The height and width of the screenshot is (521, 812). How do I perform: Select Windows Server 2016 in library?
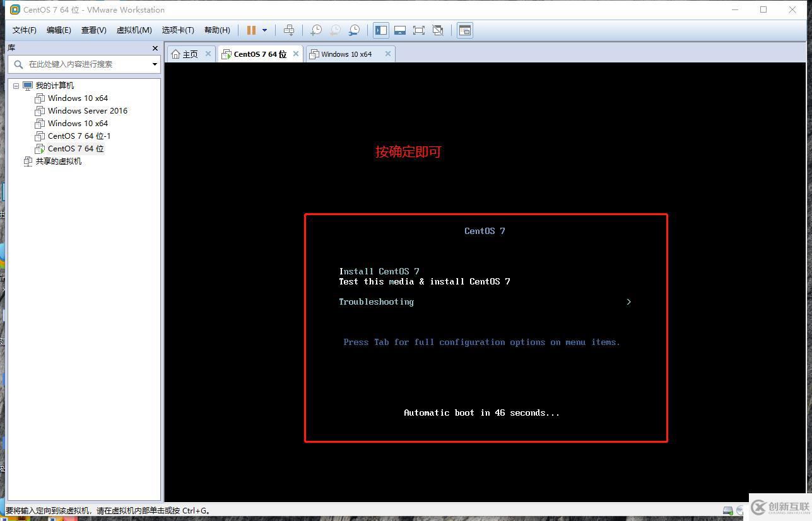(x=88, y=111)
